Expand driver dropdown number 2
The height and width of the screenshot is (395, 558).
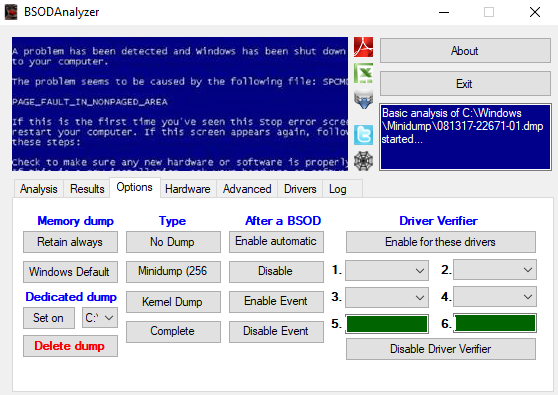pos(495,269)
